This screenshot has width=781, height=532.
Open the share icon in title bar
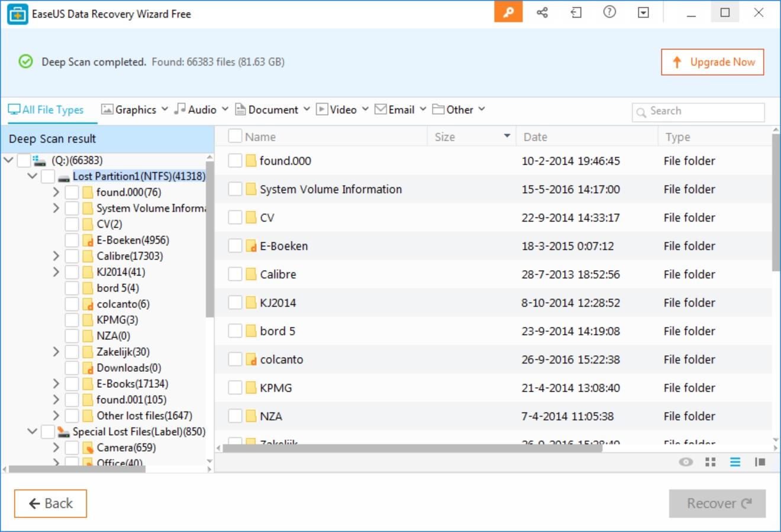point(542,12)
